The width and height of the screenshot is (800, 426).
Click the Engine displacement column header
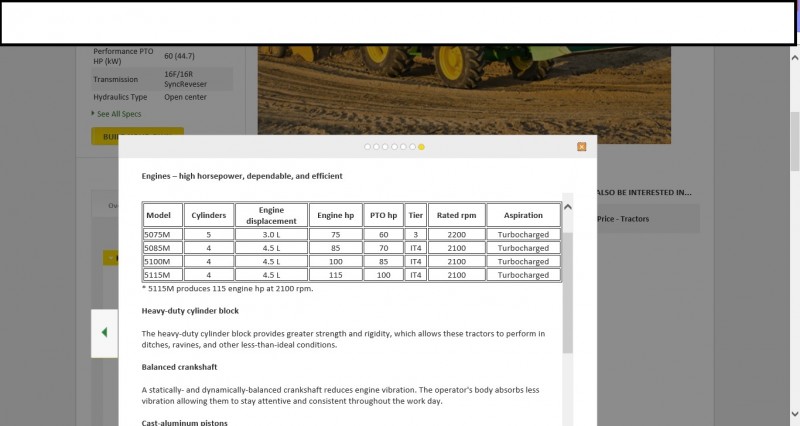[271, 215]
